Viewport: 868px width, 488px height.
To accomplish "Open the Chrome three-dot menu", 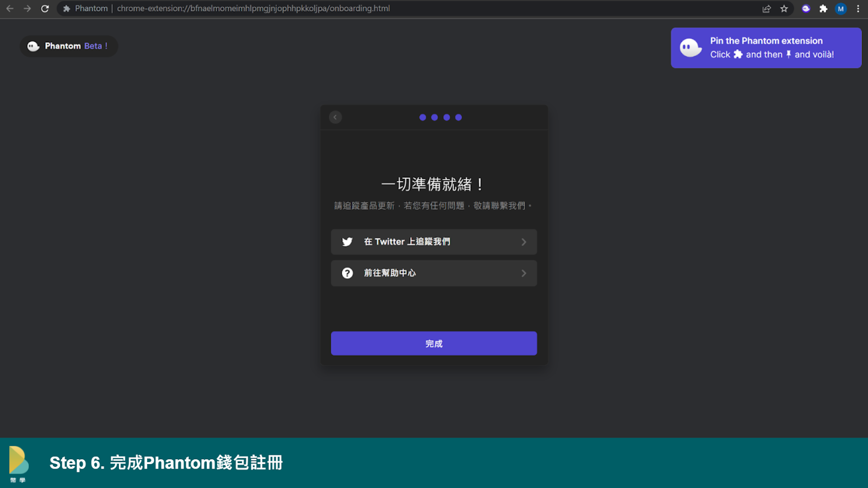I will [858, 9].
